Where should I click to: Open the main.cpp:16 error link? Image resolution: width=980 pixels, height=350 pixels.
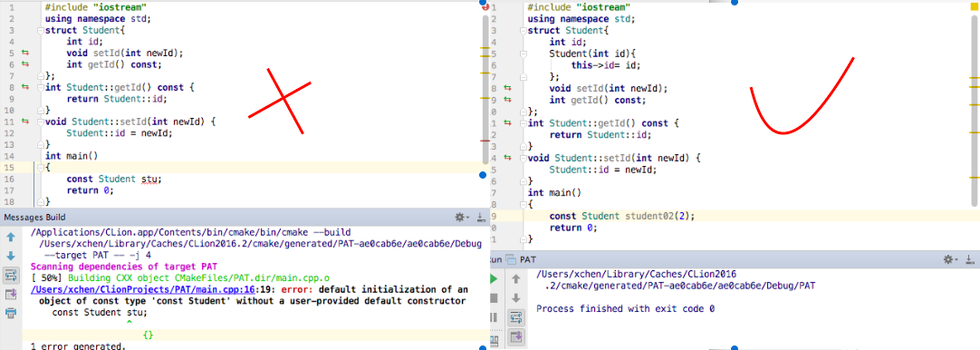(142, 290)
